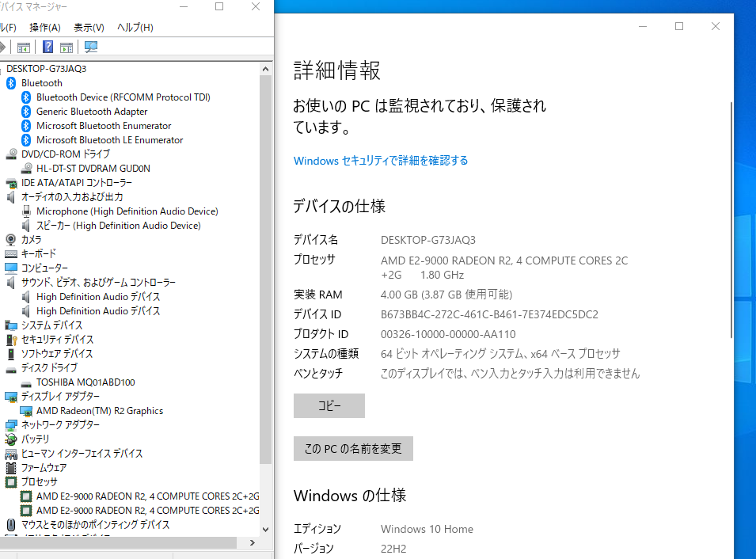756x559 pixels.
Task: Select オーディオの入力および出力 category icon
Action: click(11, 197)
